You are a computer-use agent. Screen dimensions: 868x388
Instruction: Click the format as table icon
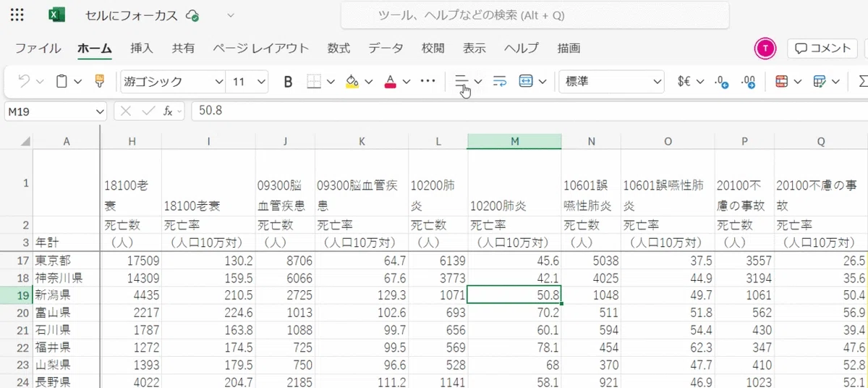pyautogui.click(x=820, y=82)
